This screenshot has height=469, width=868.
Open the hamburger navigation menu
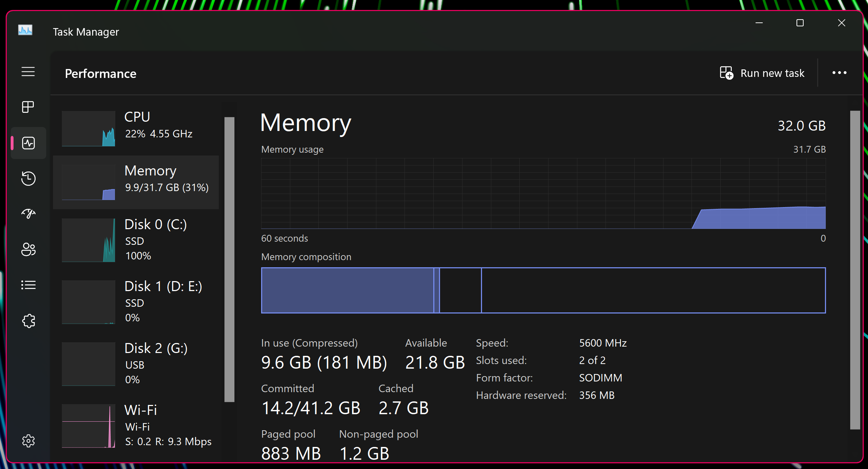coord(28,72)
